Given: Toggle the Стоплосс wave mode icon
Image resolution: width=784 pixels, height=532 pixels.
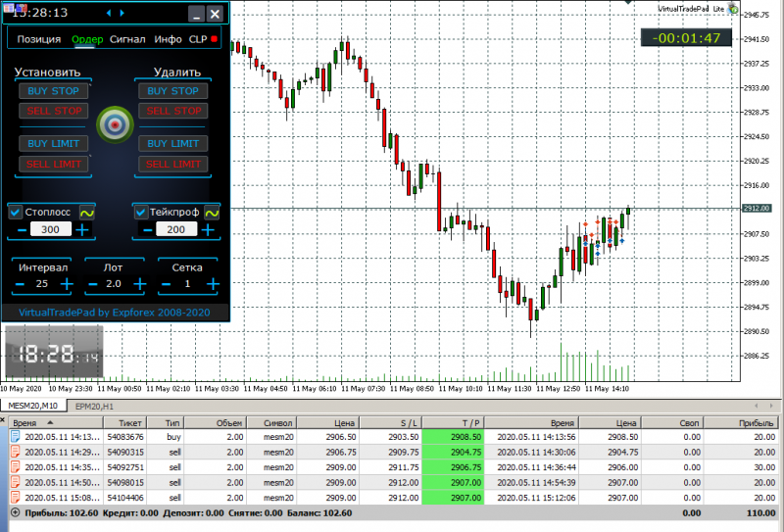Looking at the screenshot, I should (87, 213).
